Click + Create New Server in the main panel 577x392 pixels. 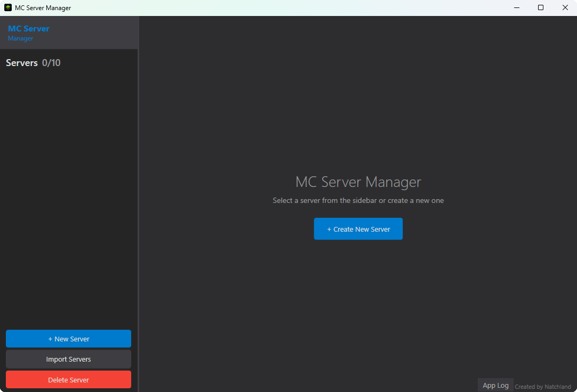coord(358,229)
